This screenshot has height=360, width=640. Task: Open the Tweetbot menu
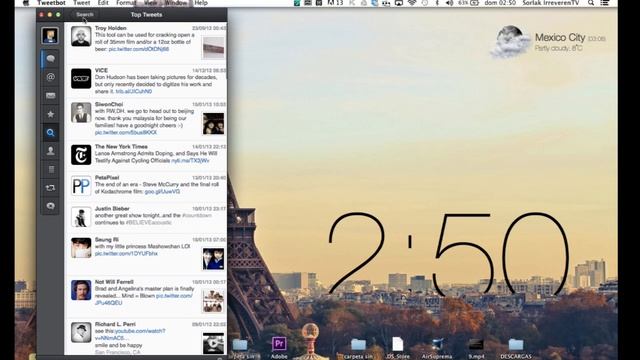(51, 3)
